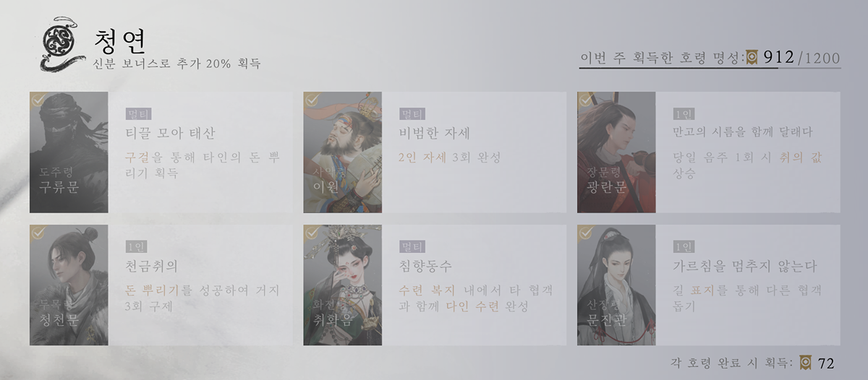Open the 이원 character portrait
Image resolution: width=868 pixels, height=380 pixels.
click(342, 152)
